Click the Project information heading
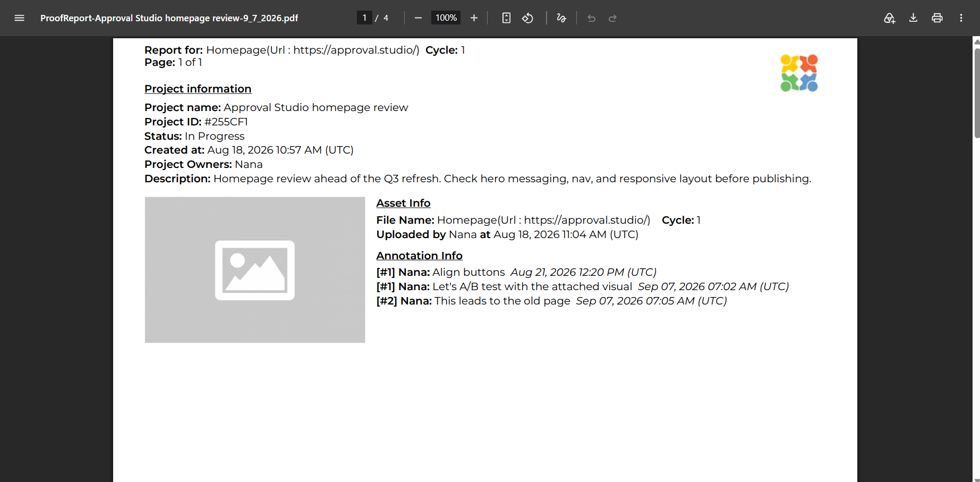 click(x=198, y=89)
